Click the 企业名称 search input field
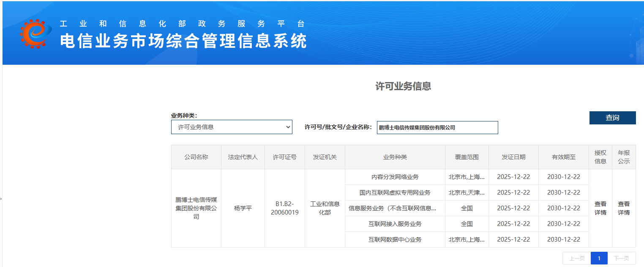Image resolution: width=644 pixels, height=267 pixels. (437, 127)
